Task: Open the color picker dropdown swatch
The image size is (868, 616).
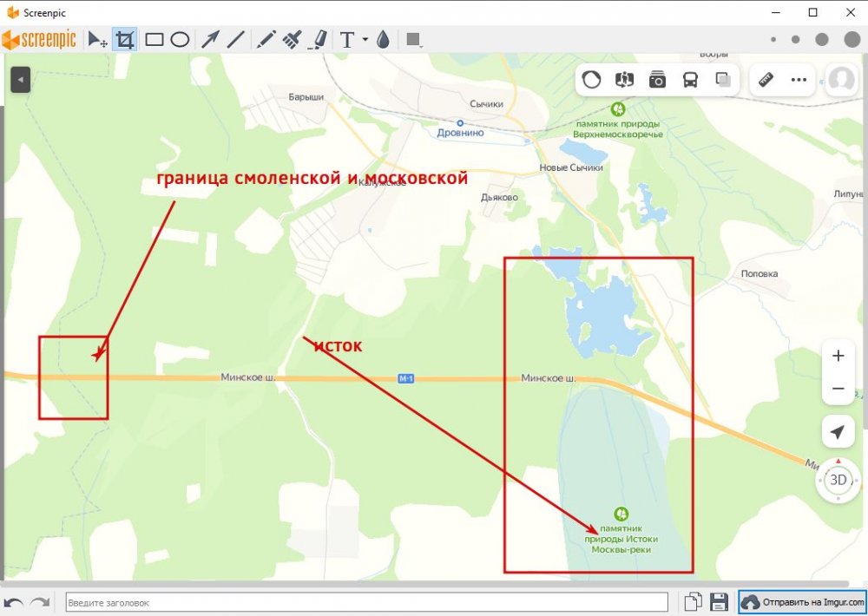Action: [413, 40]
